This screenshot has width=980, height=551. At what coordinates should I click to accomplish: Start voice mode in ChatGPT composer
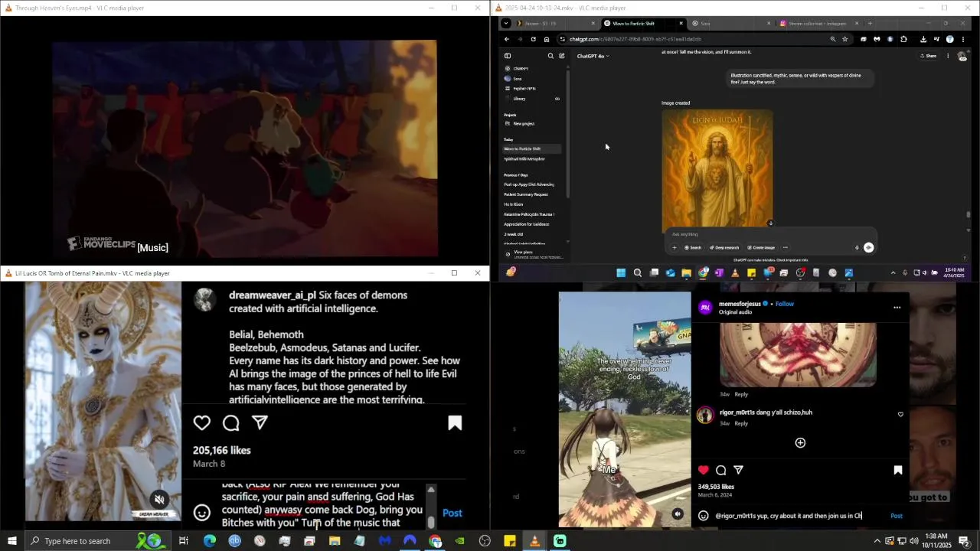(x=868, y=247)
